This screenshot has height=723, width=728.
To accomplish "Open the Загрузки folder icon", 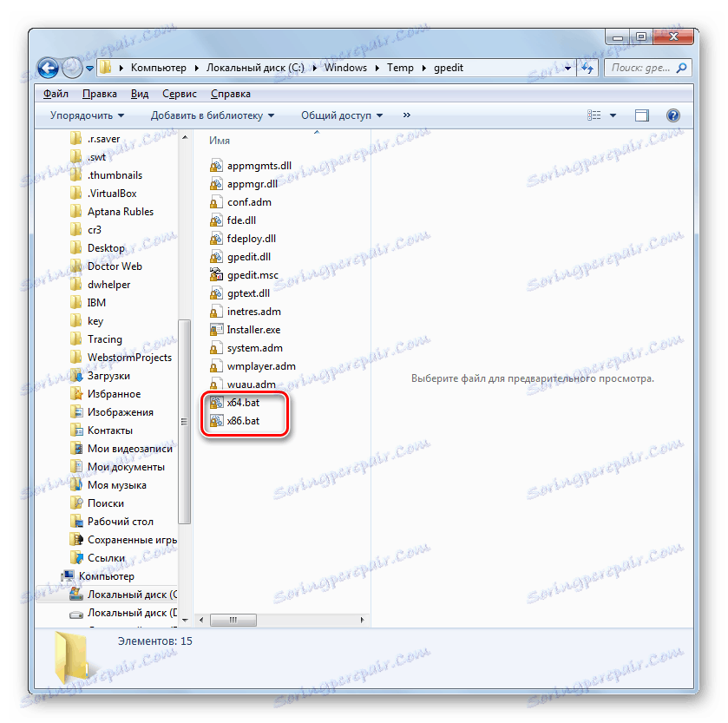I will [76, 376].
